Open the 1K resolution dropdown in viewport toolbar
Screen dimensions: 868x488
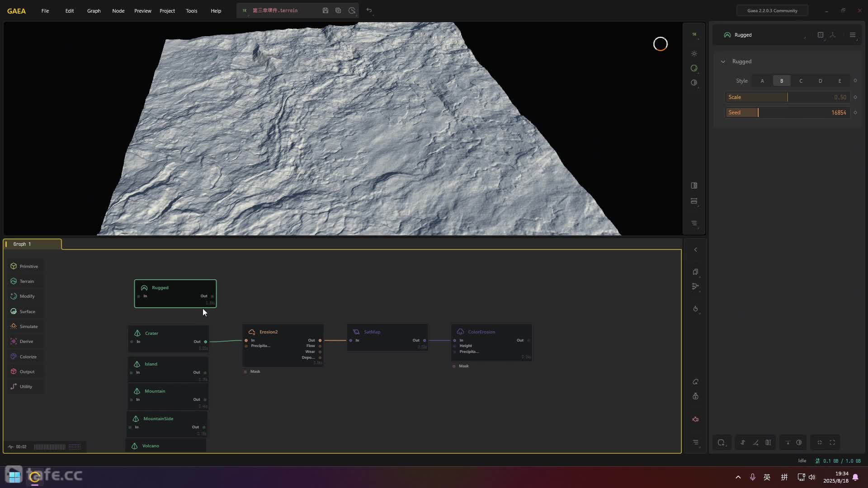click(x=694, y=34)
